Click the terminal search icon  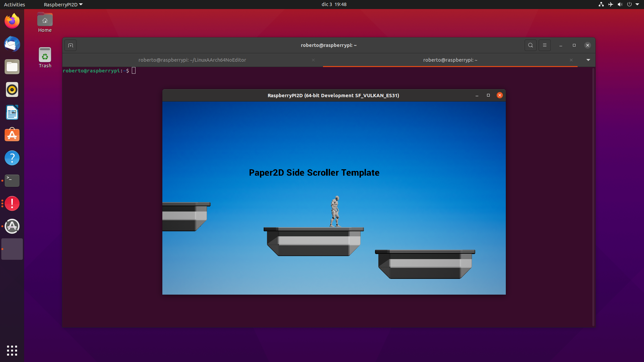530,45
